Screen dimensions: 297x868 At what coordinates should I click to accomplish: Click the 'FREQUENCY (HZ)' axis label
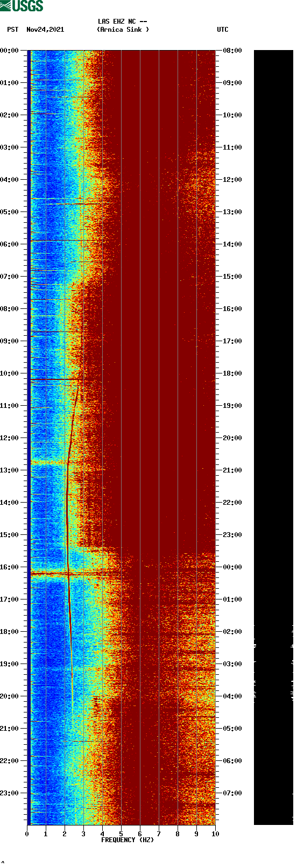(x=128, y=840)
